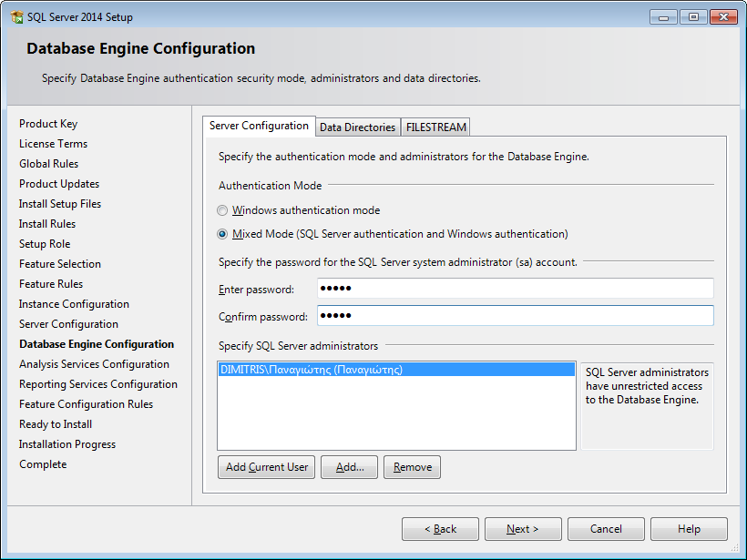The height and width of the screenshot is (560, 747).
Task: Click the SQL Server administrators description text
Action: pyautogui.click(x=647, y=386)
